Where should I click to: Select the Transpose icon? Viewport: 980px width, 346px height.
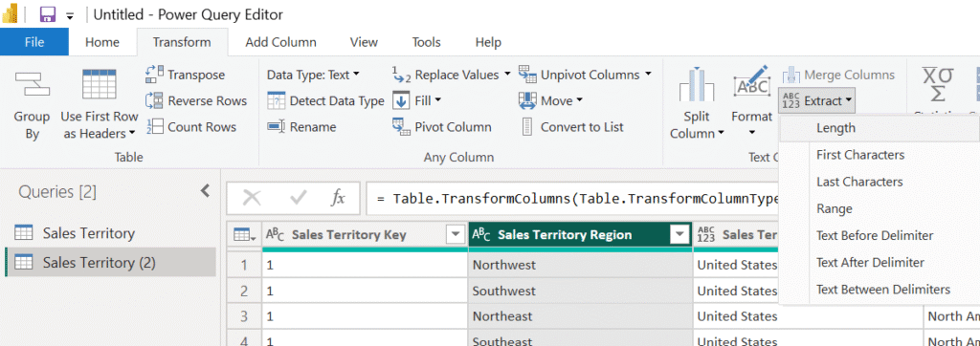click(154, 75)
